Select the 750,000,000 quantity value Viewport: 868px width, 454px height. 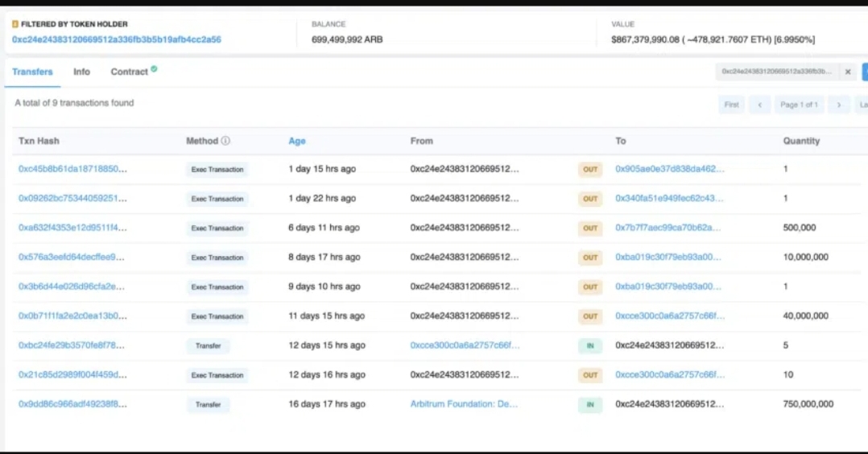tap(808, 403)
